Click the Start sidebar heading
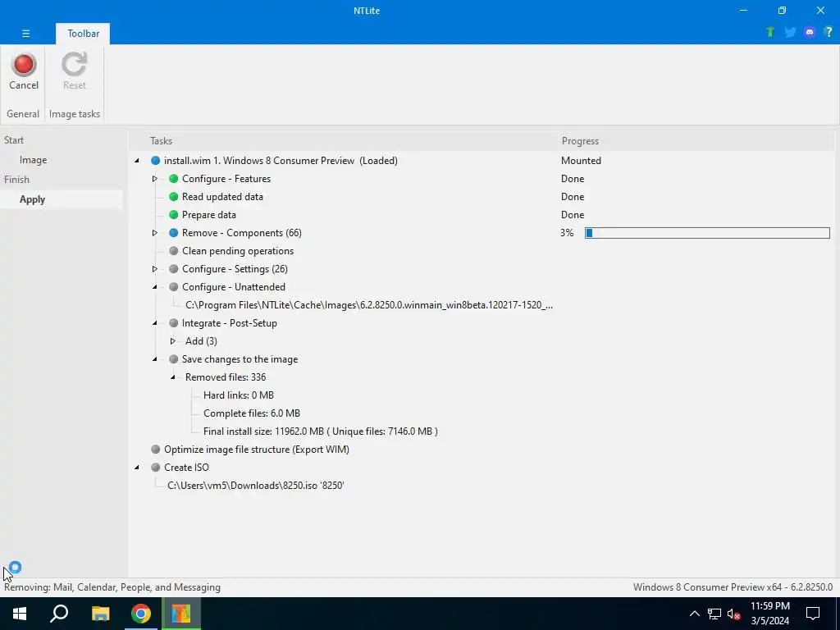This screenshot has width=840, height=630. click(14, 139)
